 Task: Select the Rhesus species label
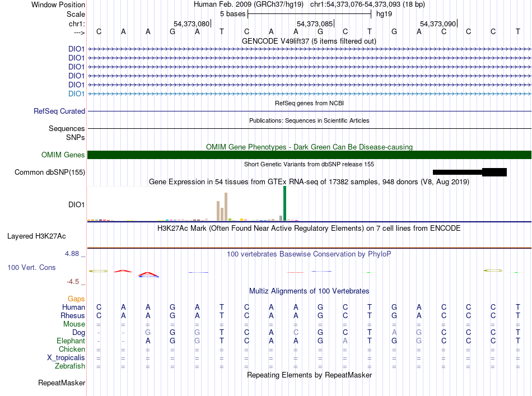click(x=73, y=315)
